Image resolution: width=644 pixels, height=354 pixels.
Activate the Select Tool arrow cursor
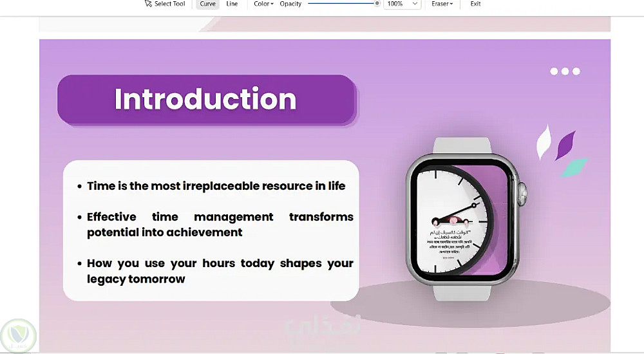pos(165,4)
